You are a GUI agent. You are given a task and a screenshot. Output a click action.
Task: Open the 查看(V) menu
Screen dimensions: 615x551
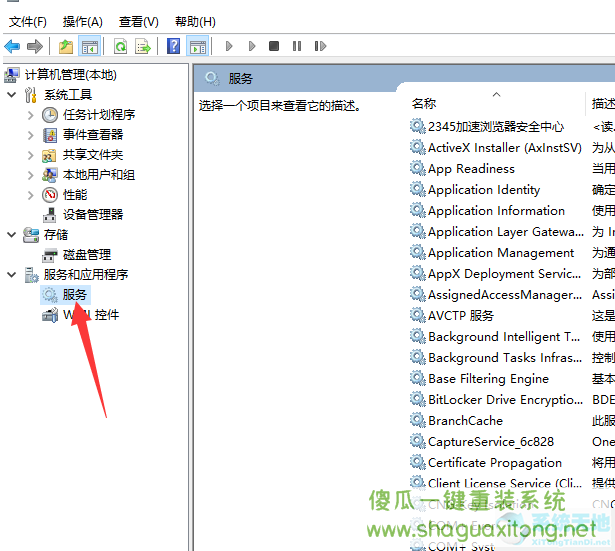click(139, 22)
